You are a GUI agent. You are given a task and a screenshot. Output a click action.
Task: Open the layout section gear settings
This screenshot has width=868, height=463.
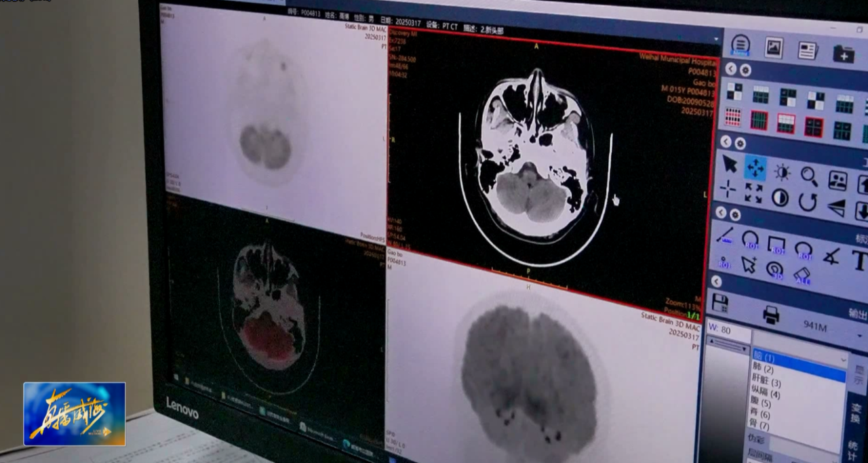[x=745, y=71]
